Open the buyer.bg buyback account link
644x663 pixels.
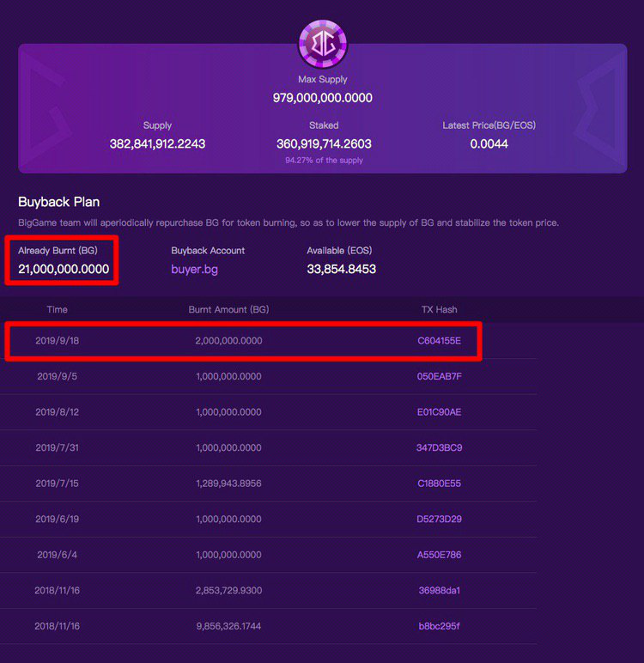[195, 270]
